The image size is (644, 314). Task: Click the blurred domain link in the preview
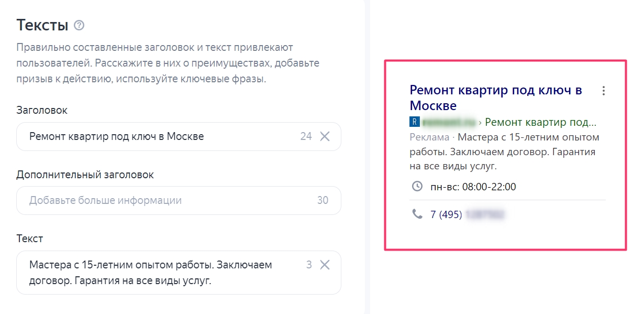click(449, 123)
